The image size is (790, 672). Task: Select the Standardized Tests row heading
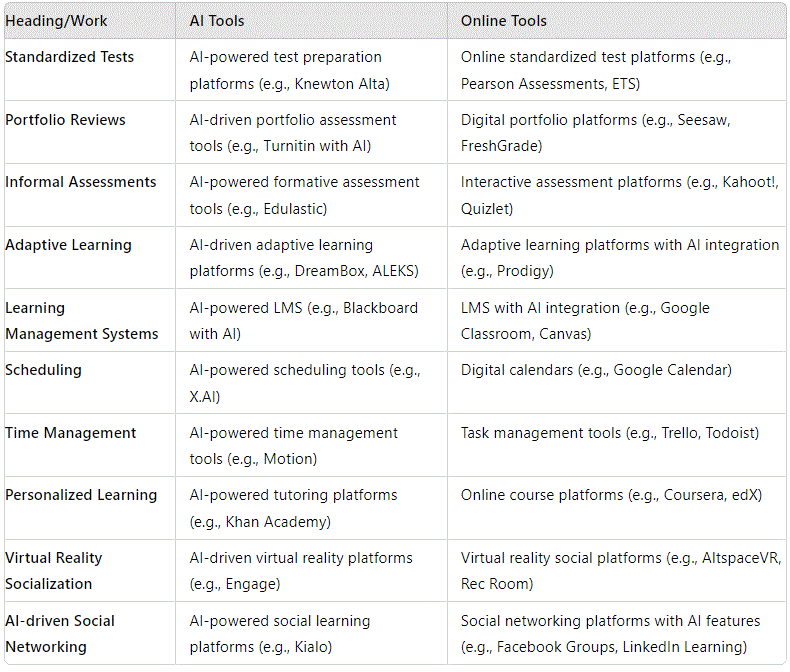pyautogui.click(x=70, y=57)
